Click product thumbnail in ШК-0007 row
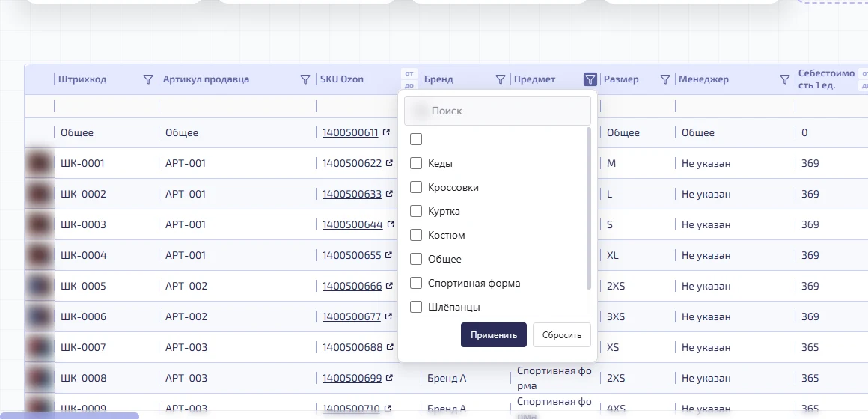This screenshot has height=419, width=868. (x=40, y=347)
